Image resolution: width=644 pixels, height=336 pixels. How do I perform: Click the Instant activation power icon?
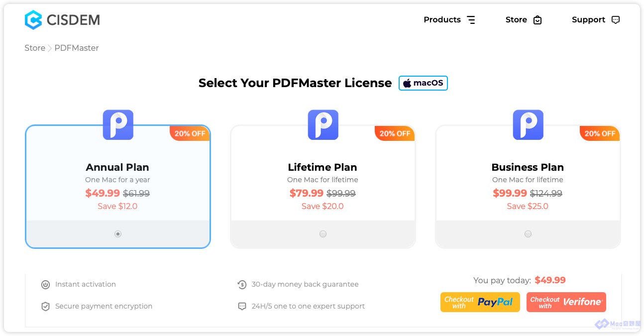pos(45,285)
